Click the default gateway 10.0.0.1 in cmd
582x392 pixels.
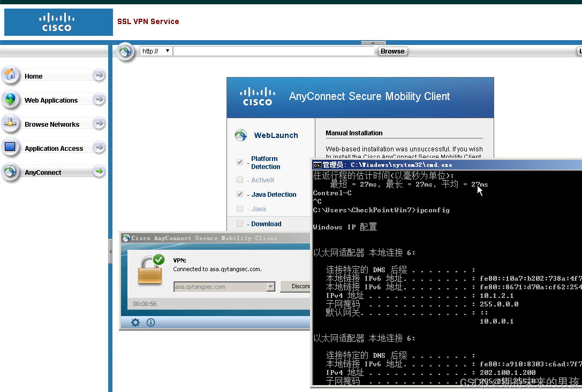[x=497, y=321]
